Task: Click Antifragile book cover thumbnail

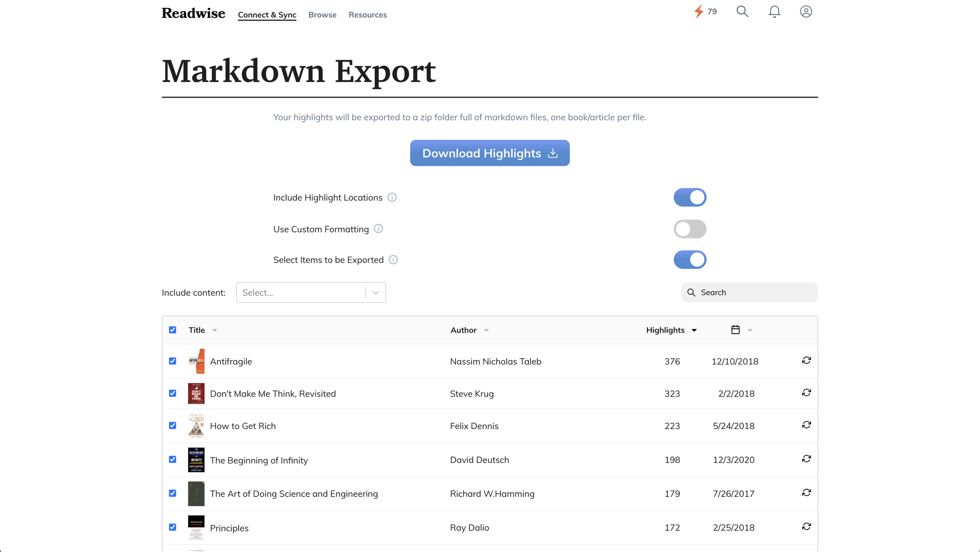Action: (x=196, y=361)
